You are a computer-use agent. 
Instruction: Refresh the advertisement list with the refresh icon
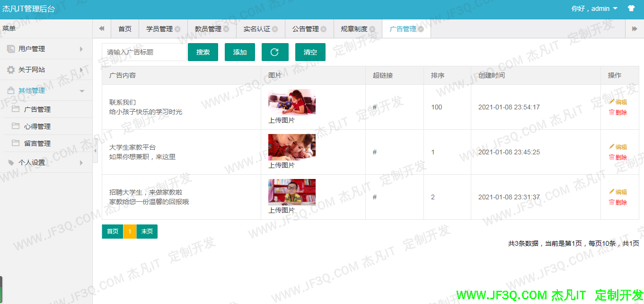(x=274, y=52)
